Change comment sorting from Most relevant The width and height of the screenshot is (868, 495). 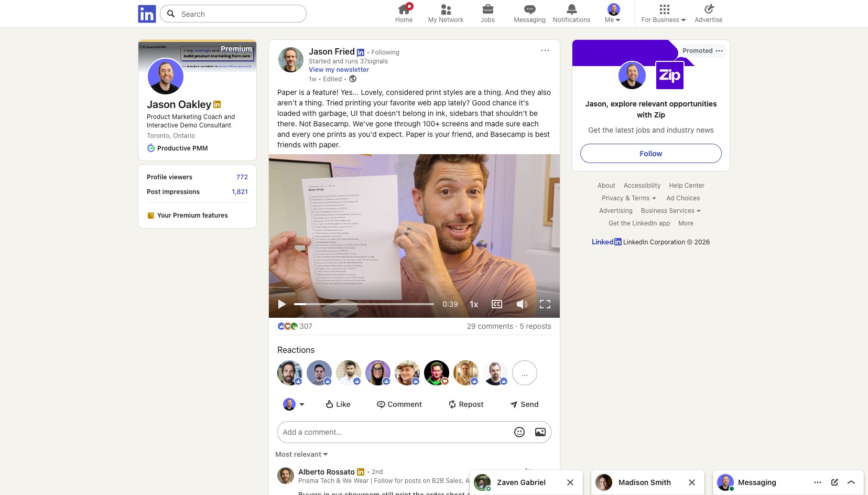pos(301,455)
